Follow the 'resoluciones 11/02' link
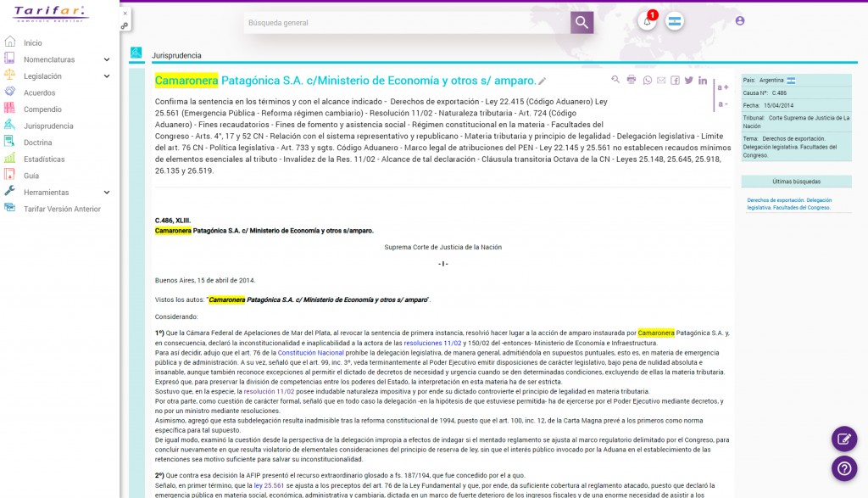The height and width of the screenshot is (498, 868). pyautogui.click(x=432, y=343)
